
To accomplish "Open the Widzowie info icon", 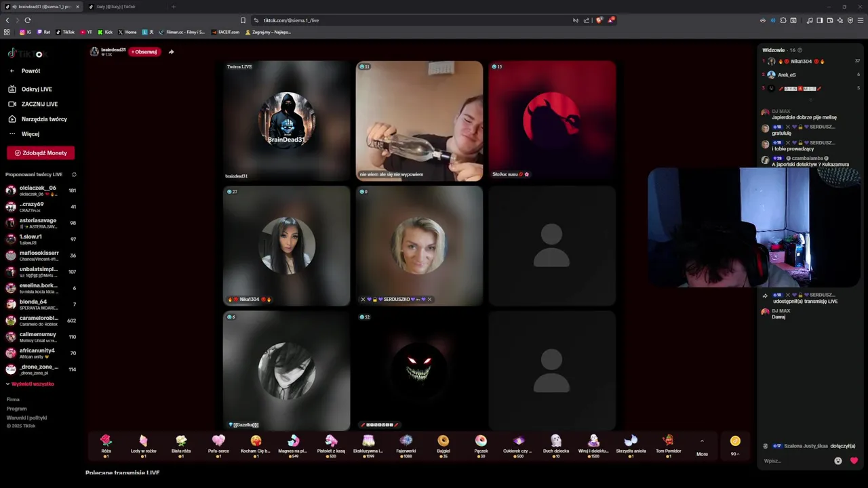I will tap(800, 50).
